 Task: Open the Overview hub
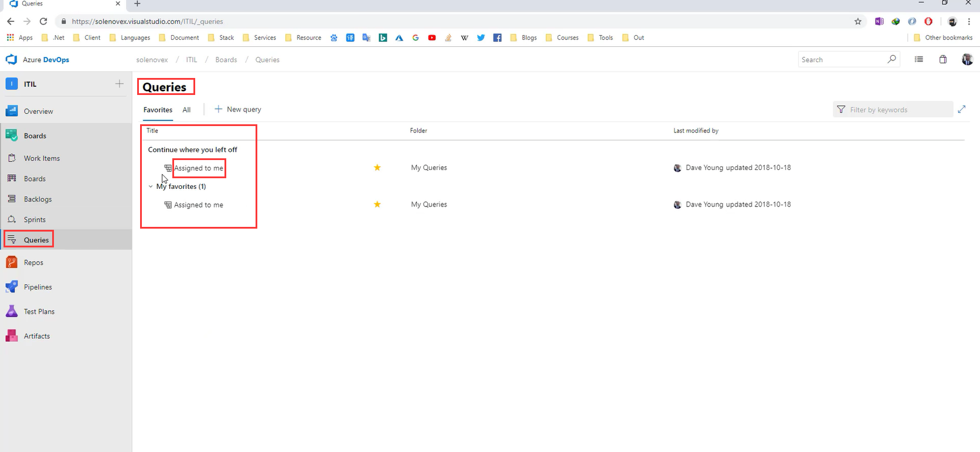pos(38,111)
